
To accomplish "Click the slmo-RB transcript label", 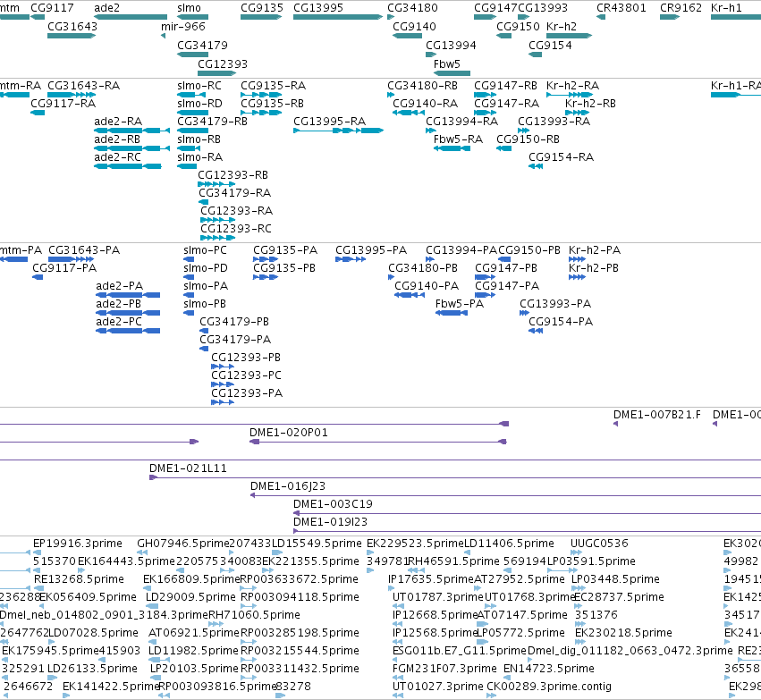I will (199, 139).
